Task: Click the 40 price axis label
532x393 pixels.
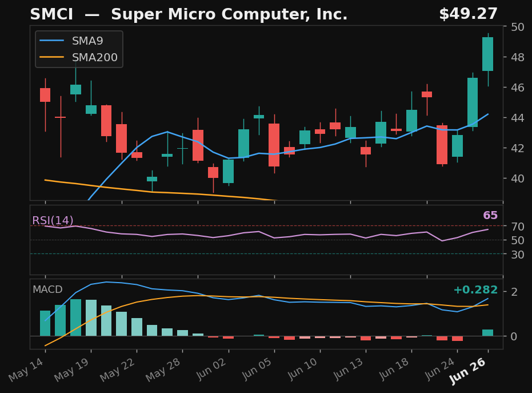Action: coord(517,178)
